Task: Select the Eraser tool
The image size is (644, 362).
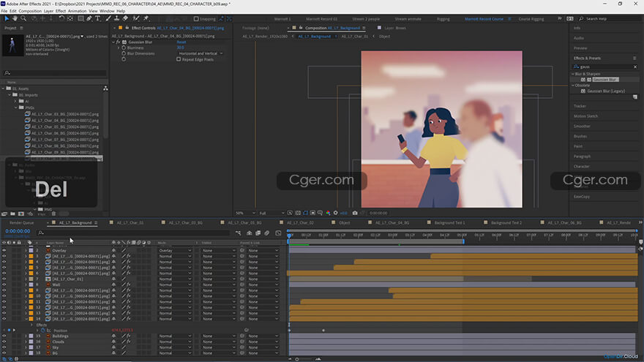Action: (x=125, y=18)
